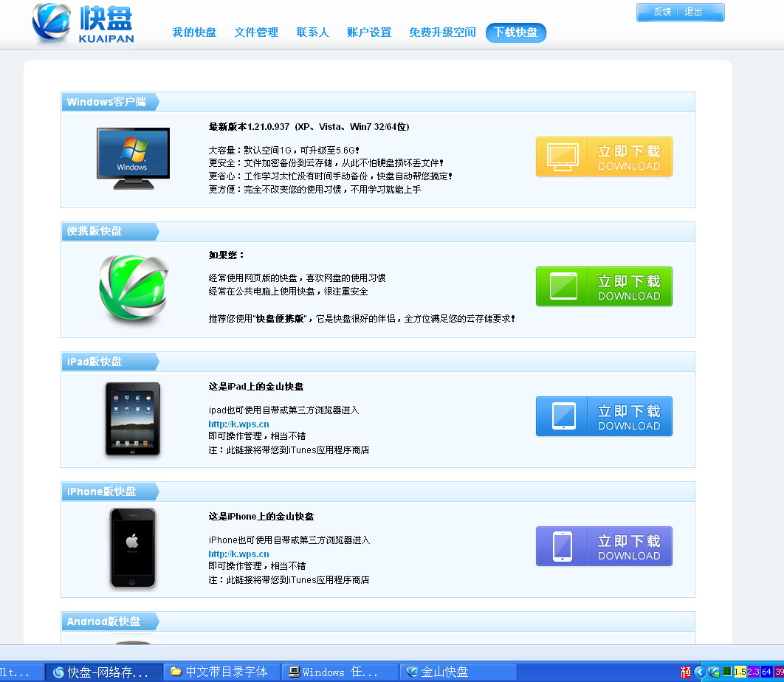Image resolution: width=784 pixels, height=682 pixels.
Task: Select the 下载快盘 tab
Action: (x=515, y=33)
